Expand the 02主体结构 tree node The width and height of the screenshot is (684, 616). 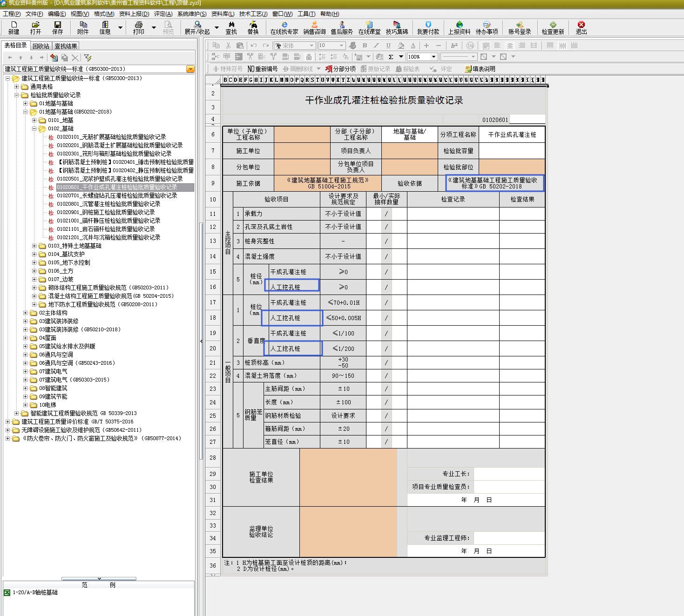tap(25, 313)
